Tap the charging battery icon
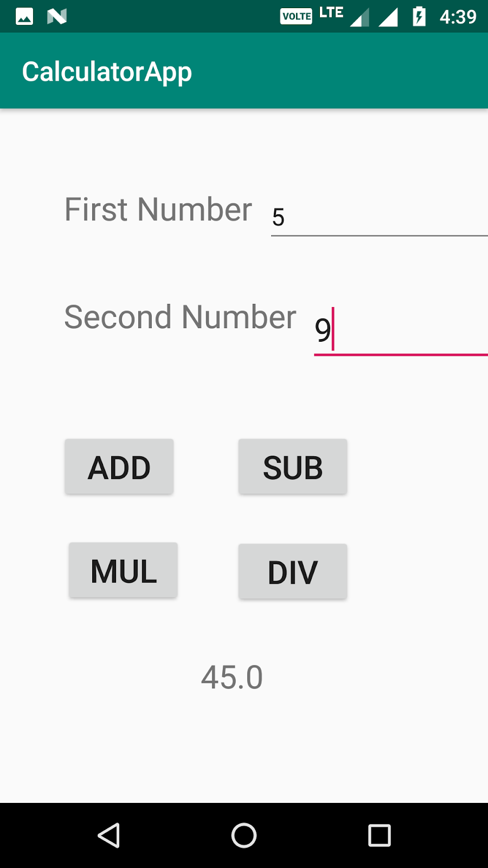Viewport: 488px width, 868px height. (x=419, y=16)
